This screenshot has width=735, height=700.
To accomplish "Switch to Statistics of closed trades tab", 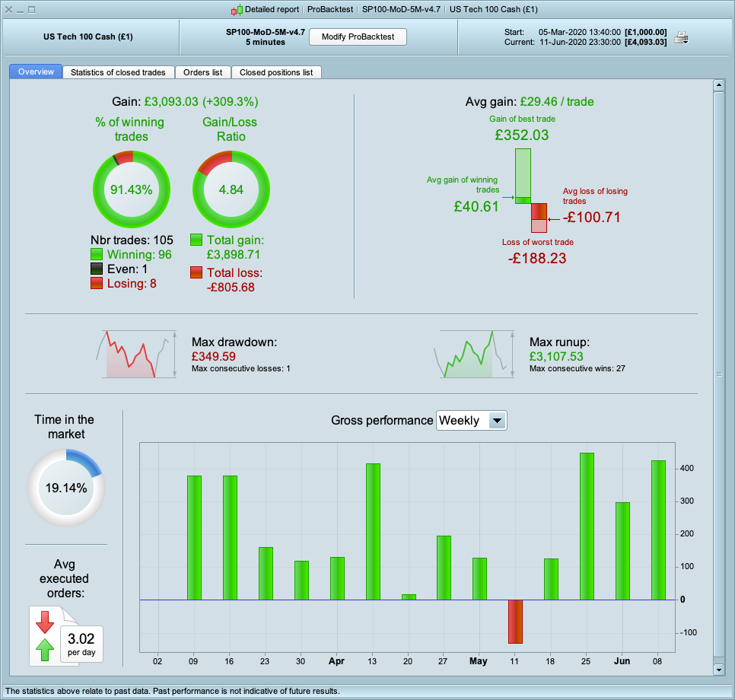I will tap(118, 72).
